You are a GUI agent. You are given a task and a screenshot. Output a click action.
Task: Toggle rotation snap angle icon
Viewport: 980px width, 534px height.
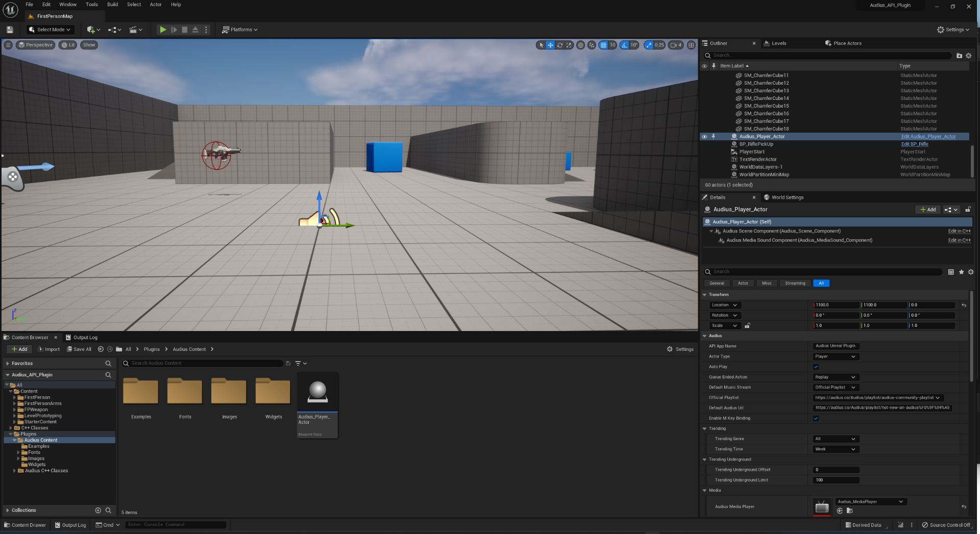(624, 45)
